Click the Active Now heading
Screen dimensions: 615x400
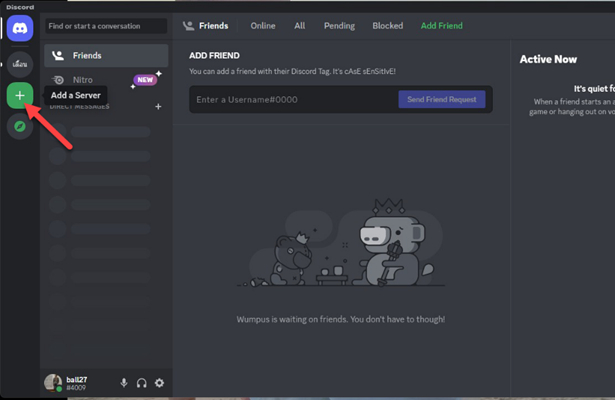[x=548, y=59]
